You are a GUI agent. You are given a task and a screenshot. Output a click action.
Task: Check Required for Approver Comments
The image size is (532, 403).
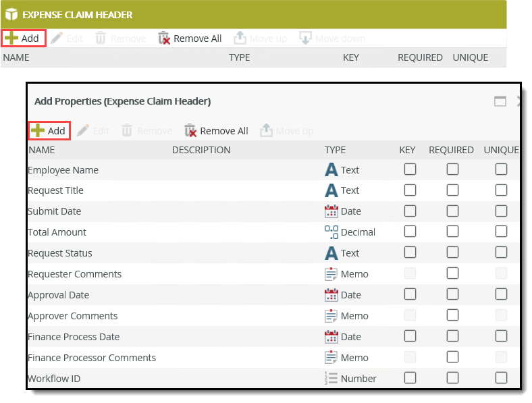tap(452, 315)
